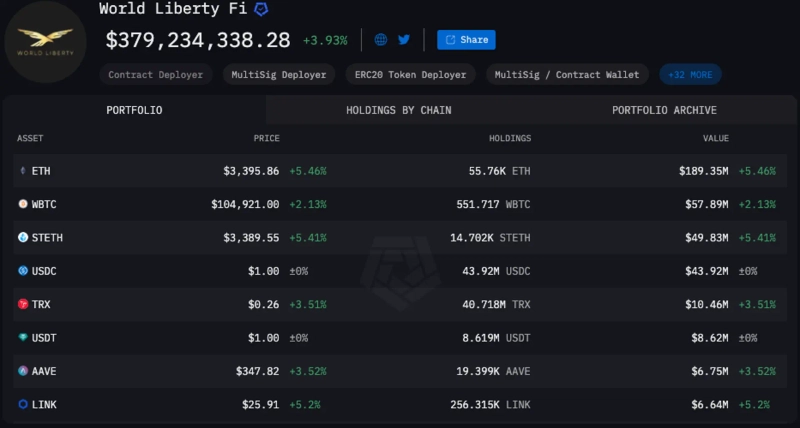800x428 pixels.
Task: Open the Portfolio Archive tab
Action: (664, 110)
